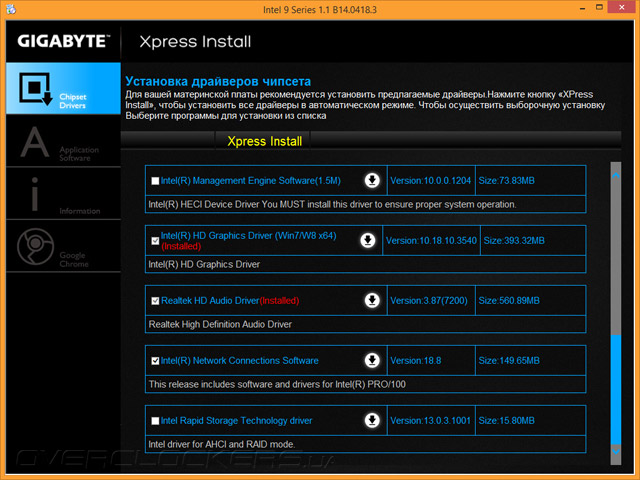Click the Intel(R) Management Engine Software name

(251, 180)
